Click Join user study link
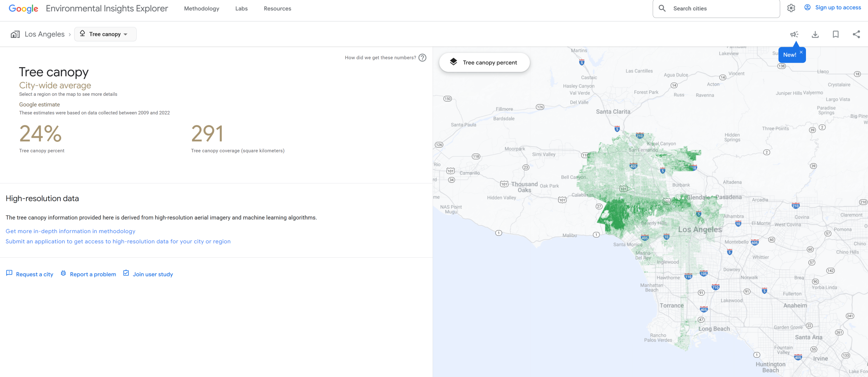Screen dimensions: 868x377 [153, 274]
